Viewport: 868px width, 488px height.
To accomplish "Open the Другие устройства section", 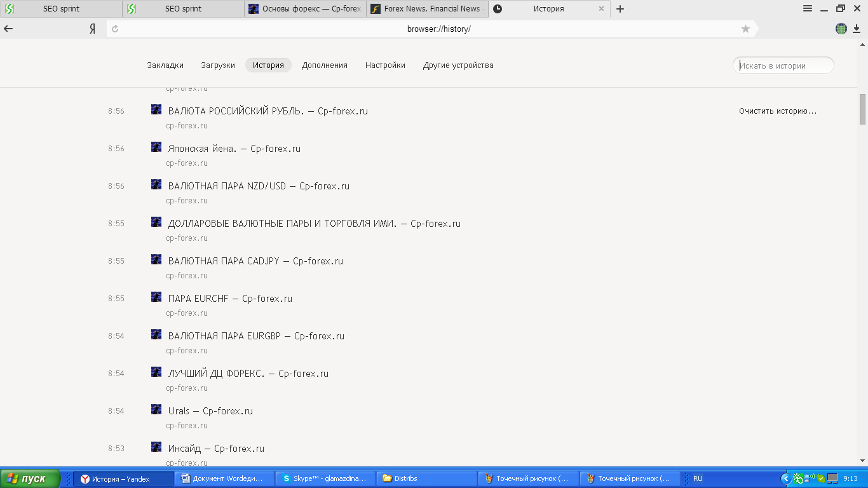I will tap(458, 65).
